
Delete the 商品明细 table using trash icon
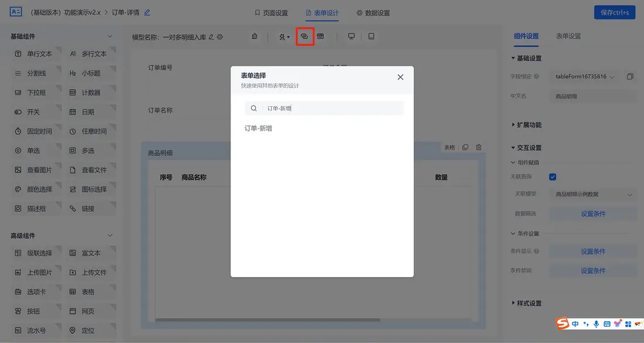point(478,147)
